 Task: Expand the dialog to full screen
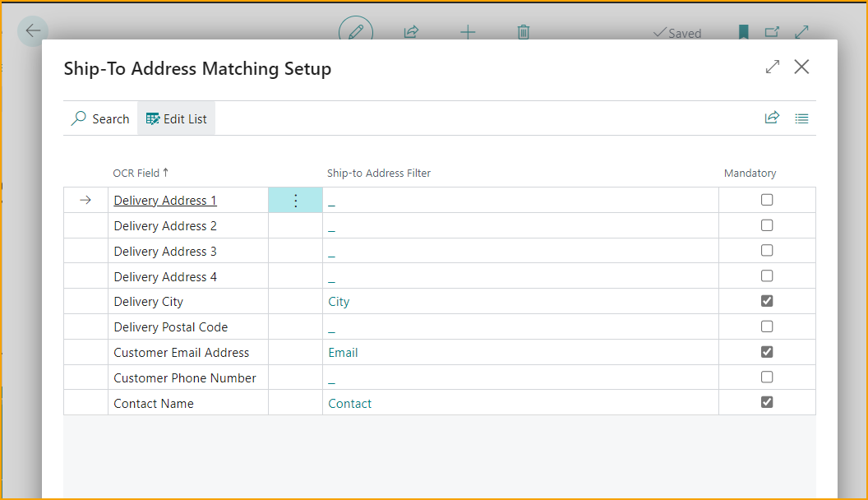pos(771,67)
